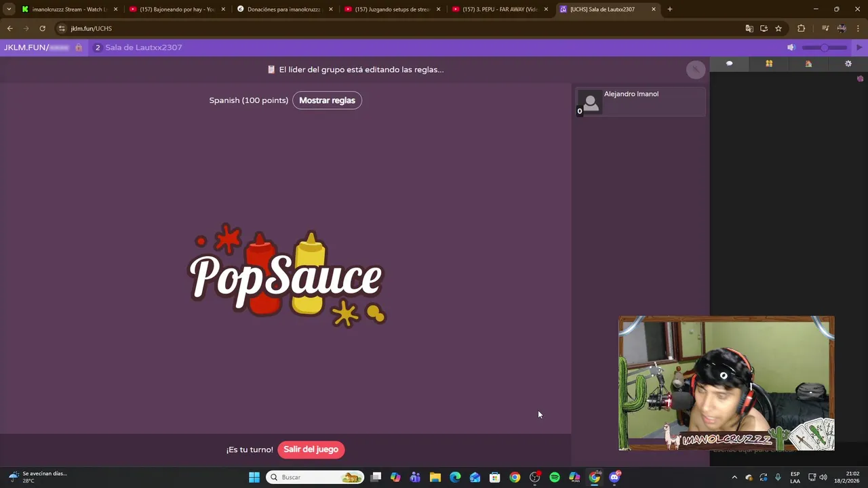The width and height of the screenshot is (868, 488).
Task: Click the round edit pencil button
Action: coord(696,69)
